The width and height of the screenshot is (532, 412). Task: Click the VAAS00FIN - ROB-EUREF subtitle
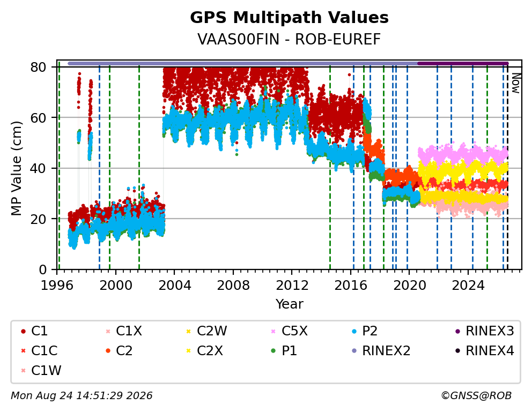pos(289,39)
